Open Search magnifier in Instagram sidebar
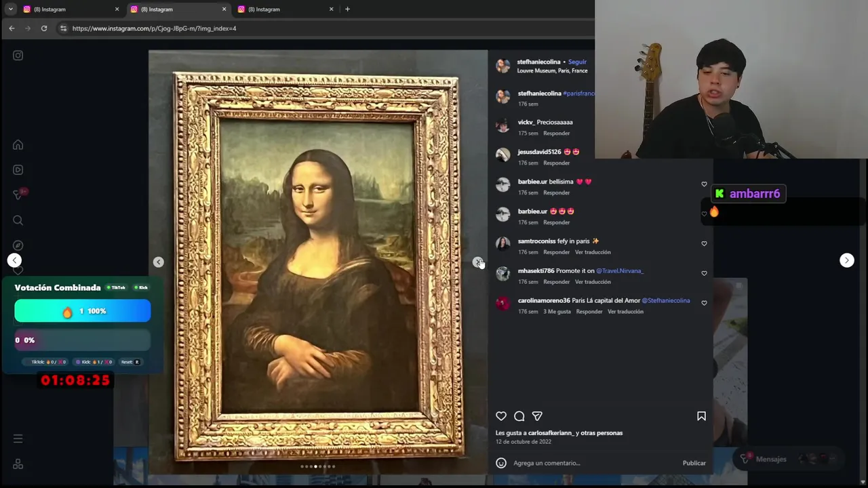Viewport: 868px width, 488px height. coord(18,220)
